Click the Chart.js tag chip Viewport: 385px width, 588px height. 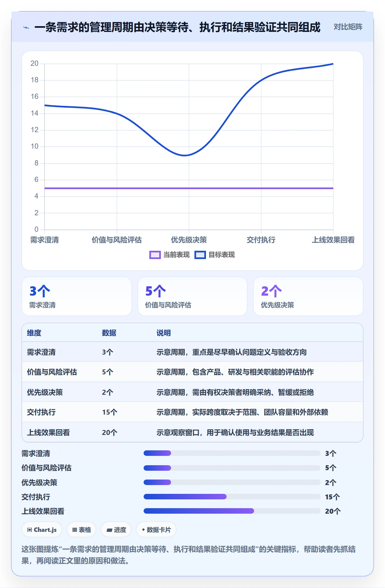tap(42, 530)
